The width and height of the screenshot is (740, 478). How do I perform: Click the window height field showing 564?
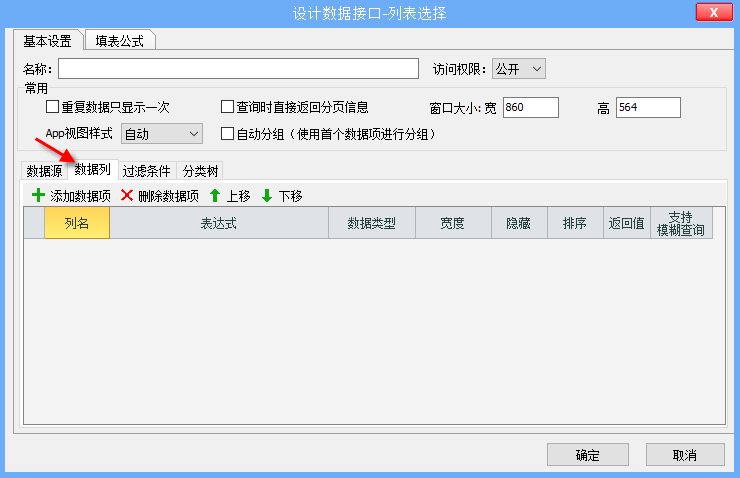coord(648,107)
